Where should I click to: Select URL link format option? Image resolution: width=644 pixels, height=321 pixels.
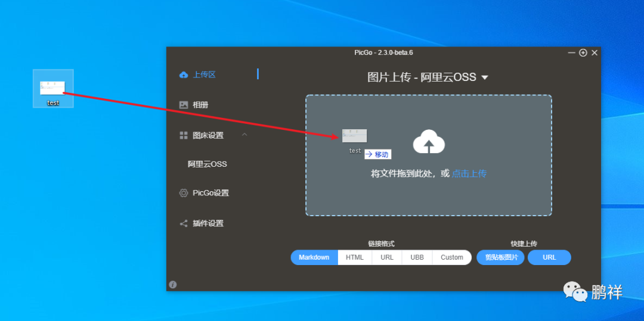click(x=387, y=257)
